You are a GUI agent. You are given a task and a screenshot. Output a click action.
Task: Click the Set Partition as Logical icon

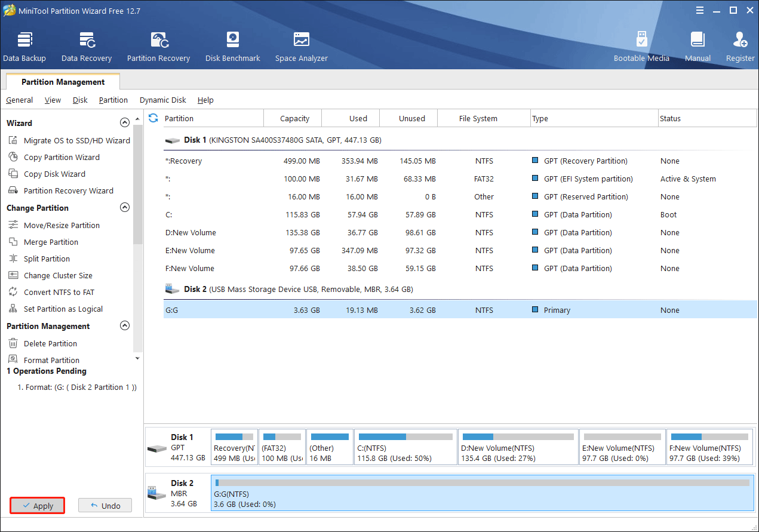pos(13,309)
